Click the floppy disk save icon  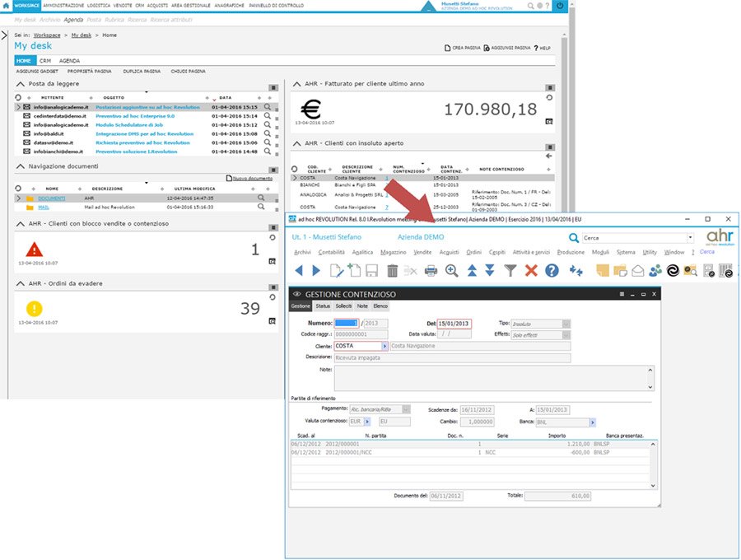(x=372, y=271)
